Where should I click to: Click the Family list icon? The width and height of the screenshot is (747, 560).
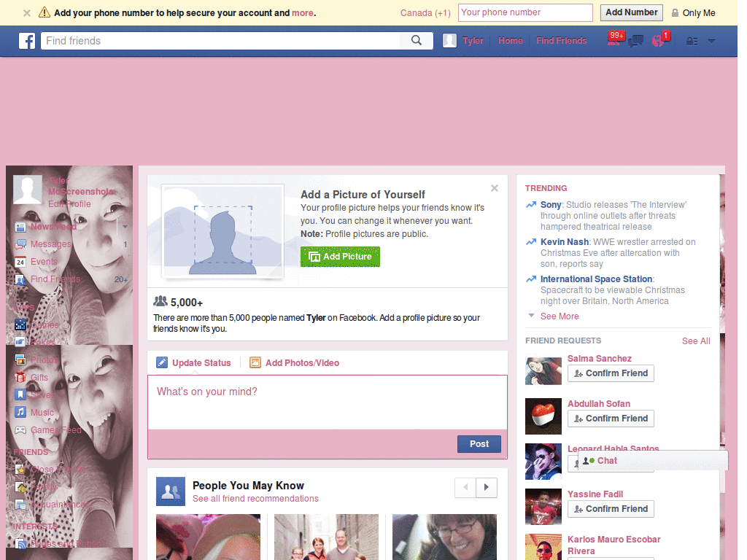pyautogui.click(x=20, y=486)
